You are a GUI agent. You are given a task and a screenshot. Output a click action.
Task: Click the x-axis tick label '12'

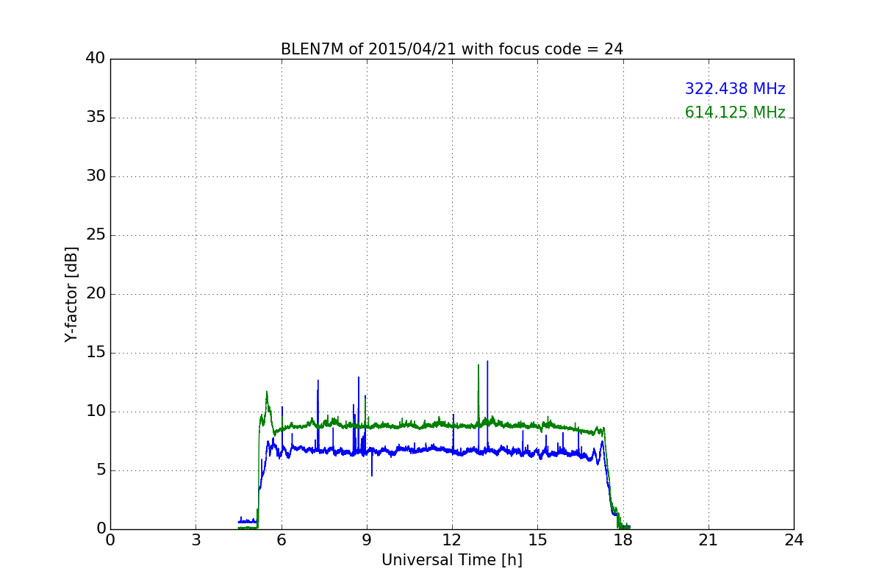(x=452, y=540)
